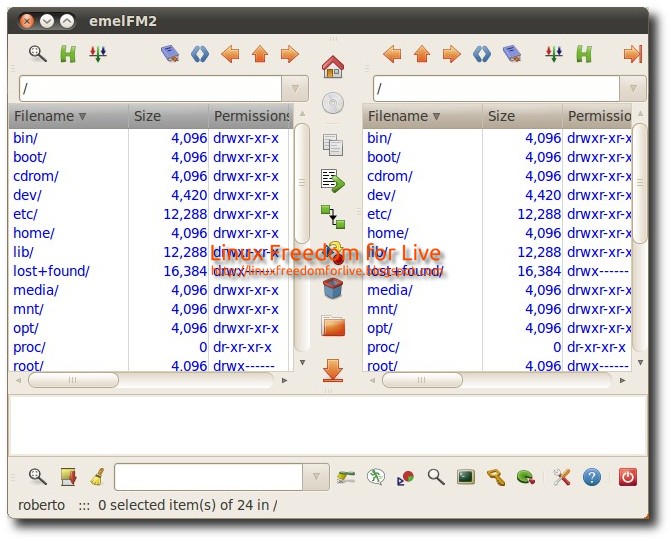Click the red and green disk usage icon
The image size is (672, 542).
405,477
